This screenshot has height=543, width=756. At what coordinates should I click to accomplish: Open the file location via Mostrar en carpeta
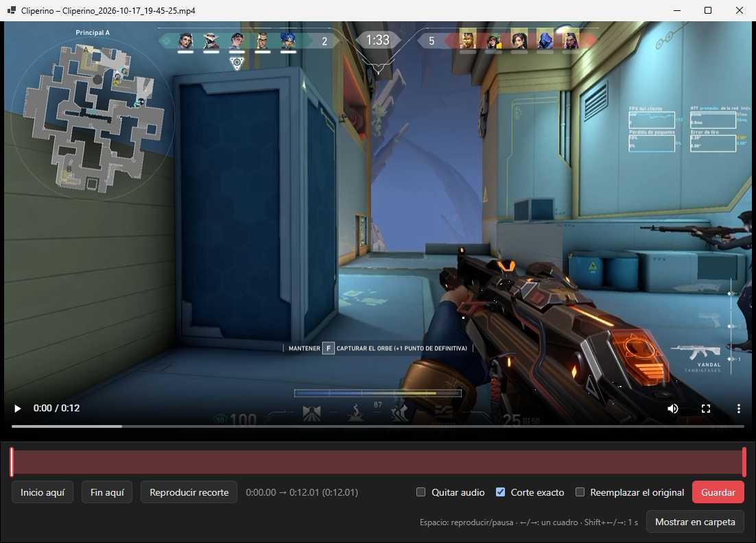click(695, 522)
